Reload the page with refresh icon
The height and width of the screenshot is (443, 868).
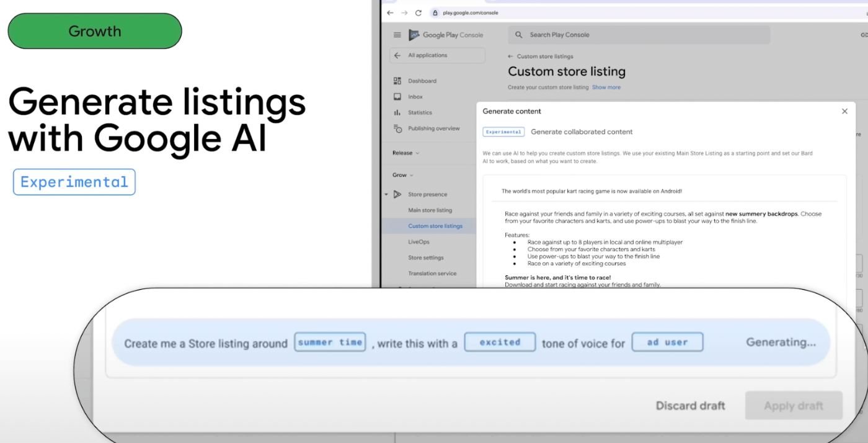[x=418, y=12]
